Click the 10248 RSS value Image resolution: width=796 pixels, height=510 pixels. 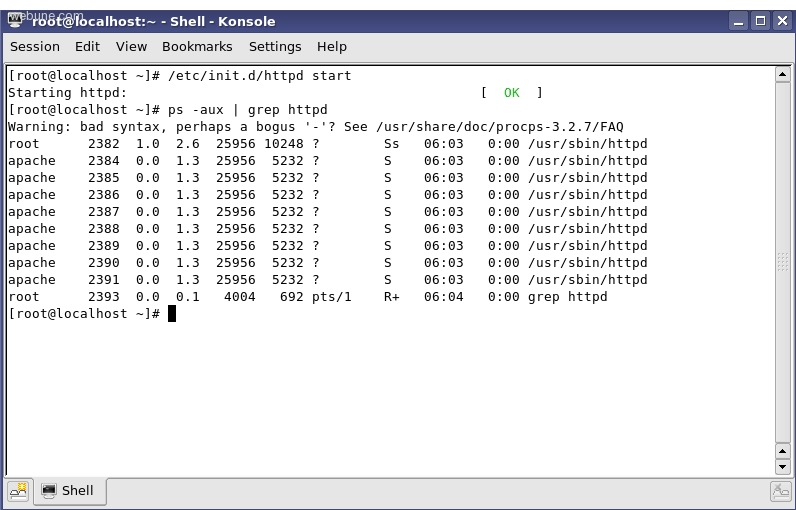coord(284,144)
